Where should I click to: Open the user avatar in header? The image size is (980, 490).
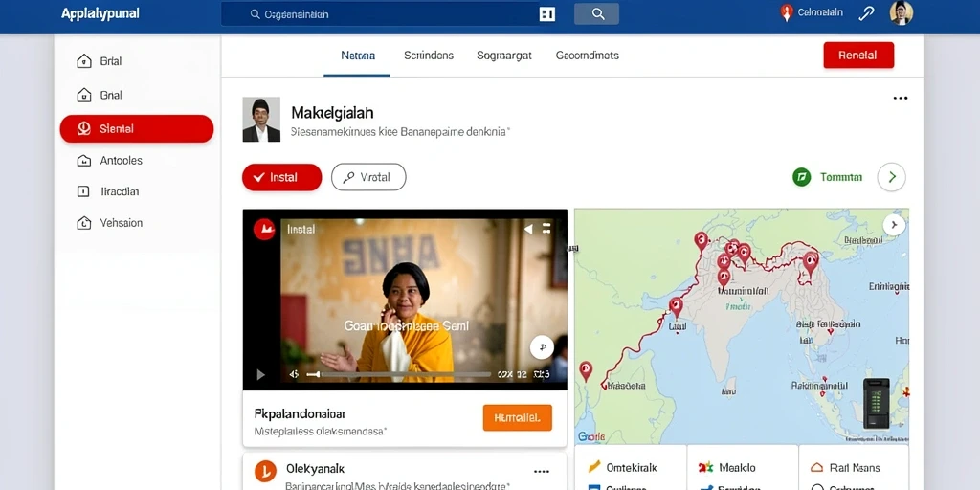click(x=901, y=13)
